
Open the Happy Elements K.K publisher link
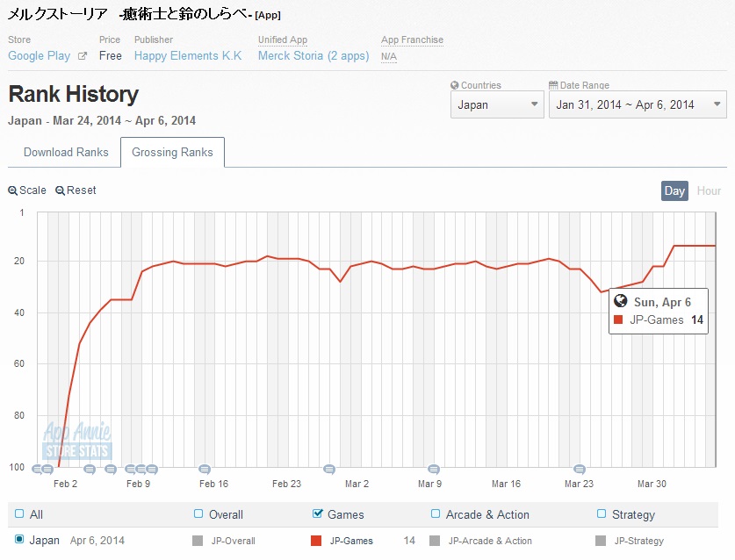[188, 56]
